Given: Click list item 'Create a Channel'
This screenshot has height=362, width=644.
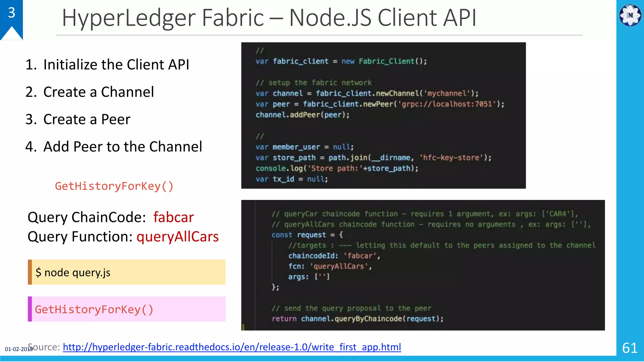Looking at the screenshot, I should coord(98,92).
